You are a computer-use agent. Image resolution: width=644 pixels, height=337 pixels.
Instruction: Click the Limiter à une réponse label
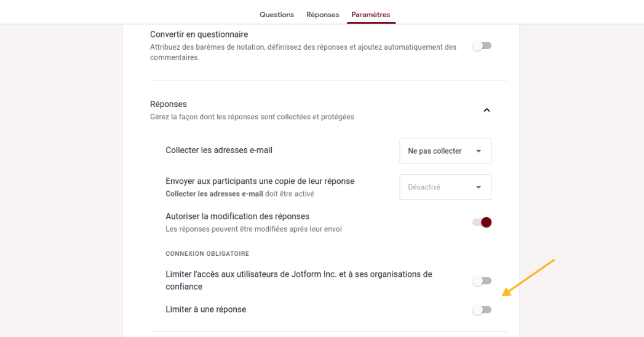pos(205,309)
